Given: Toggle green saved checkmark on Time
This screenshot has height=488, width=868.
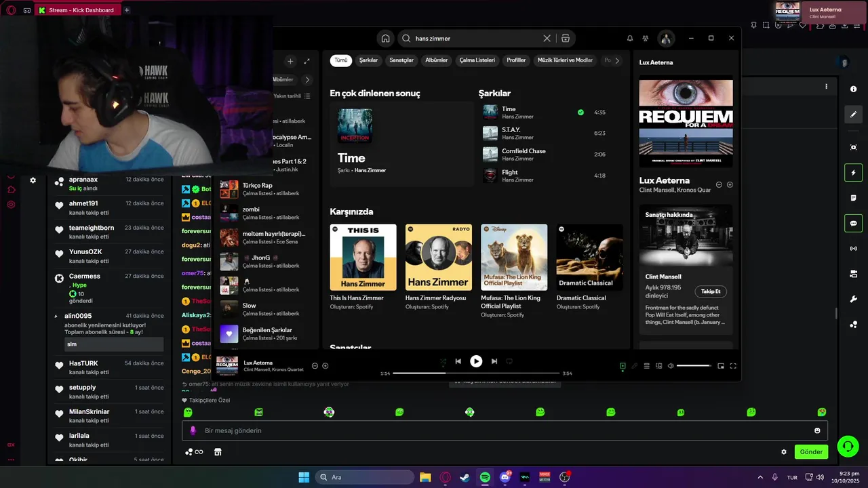Looking at the screenshot, I should tap(580, 113).
